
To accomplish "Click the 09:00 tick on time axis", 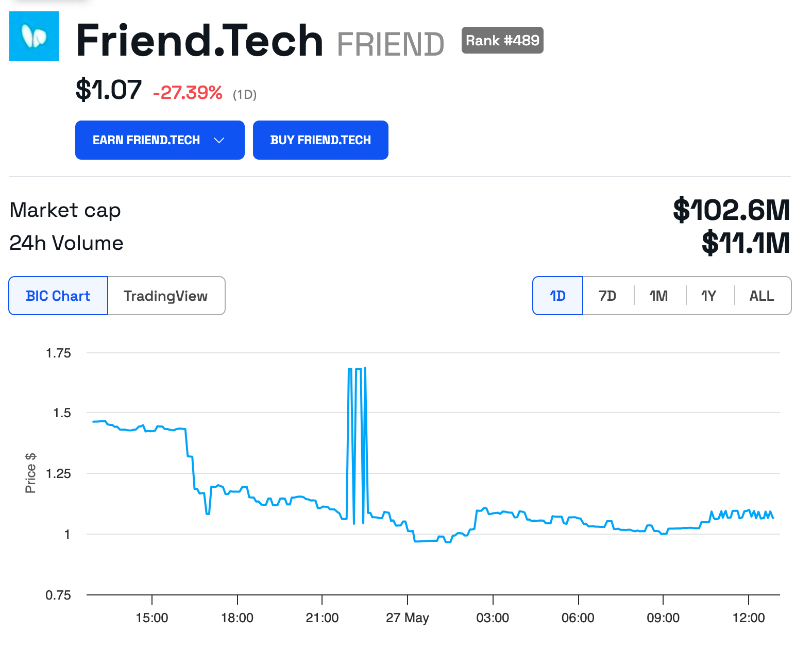I will point(663,618).
